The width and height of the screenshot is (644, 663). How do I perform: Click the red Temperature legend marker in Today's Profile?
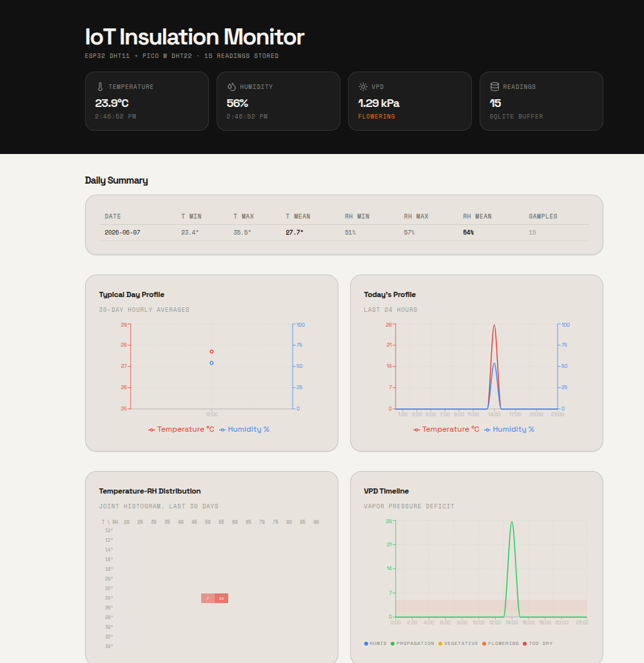(x=416, y=430)
